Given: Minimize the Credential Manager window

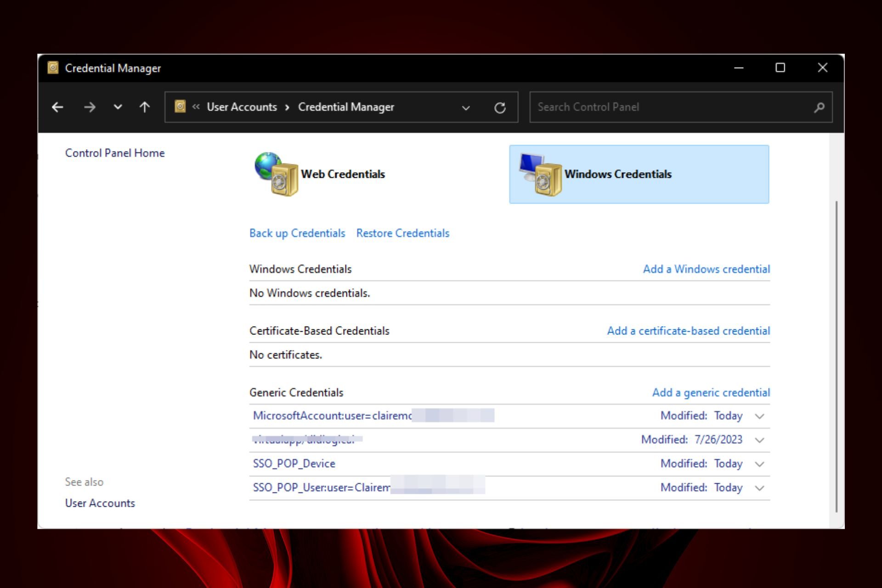Looking at the screenshot, I should click(x=739, y=68).
